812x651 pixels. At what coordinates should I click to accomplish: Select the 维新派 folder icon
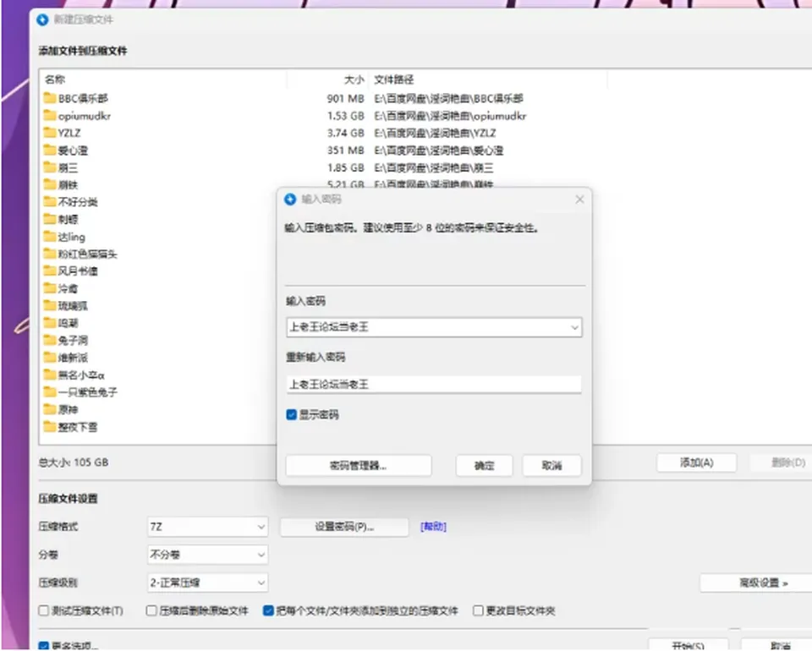click(50, 357)
